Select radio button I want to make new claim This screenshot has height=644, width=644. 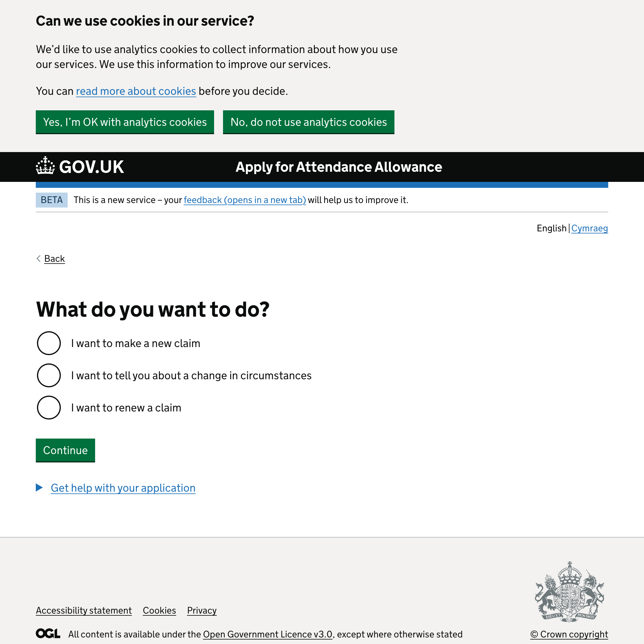tap(48, 343)
